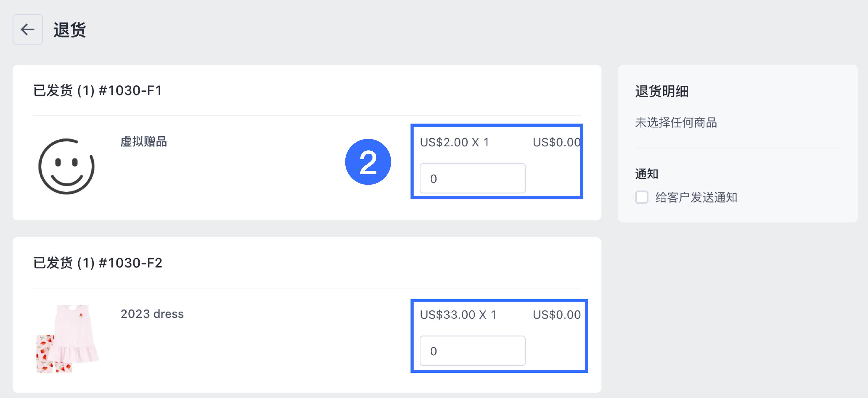
Task: Click the US$2.00 X 1 price text
Action: click(x=455, y=142)
